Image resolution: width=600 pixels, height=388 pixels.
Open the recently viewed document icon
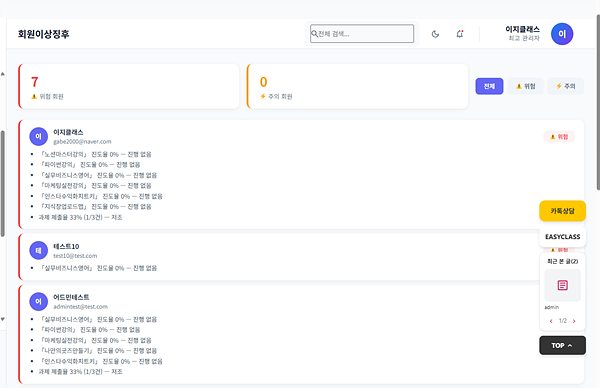coord(562,285)
